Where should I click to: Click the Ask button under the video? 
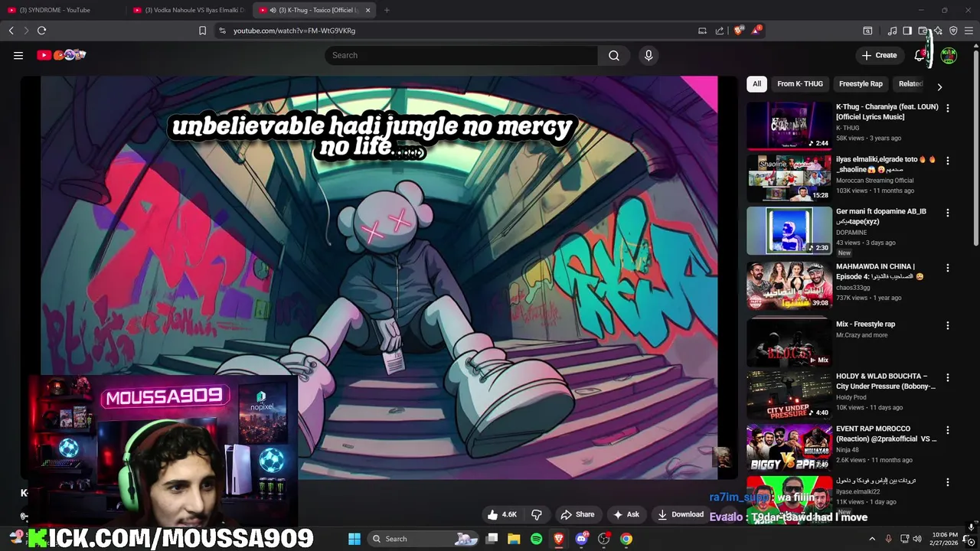[x=626, y=514]
